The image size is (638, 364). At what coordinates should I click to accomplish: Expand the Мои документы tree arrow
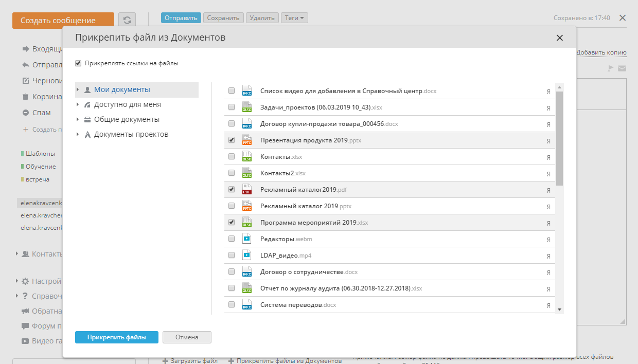click(x=78, y=90)
